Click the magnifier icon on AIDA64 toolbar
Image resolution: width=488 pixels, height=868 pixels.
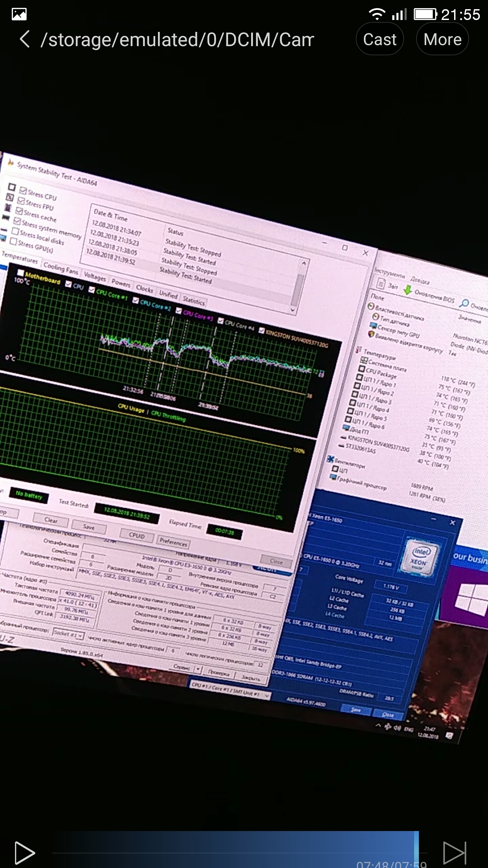point(464,303)
